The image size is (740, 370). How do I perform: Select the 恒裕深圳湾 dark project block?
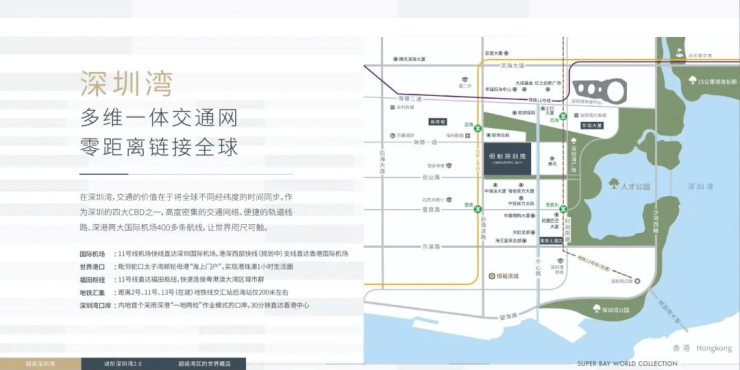(x=507, y=158)
